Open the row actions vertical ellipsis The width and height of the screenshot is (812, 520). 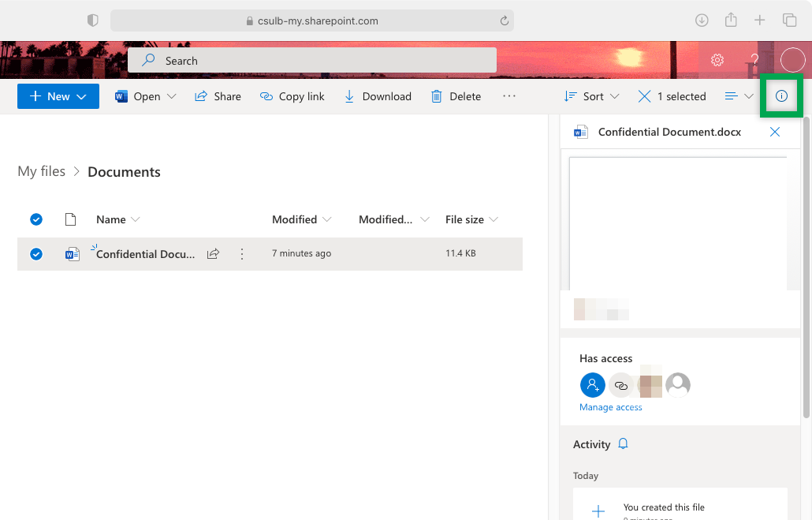point(242,253)
